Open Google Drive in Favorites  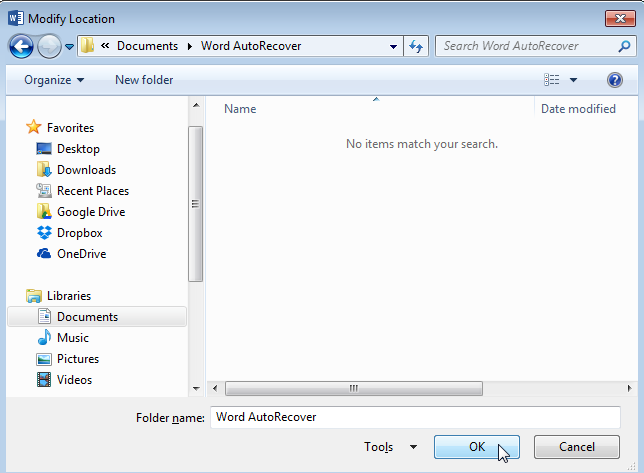[90, 212]
